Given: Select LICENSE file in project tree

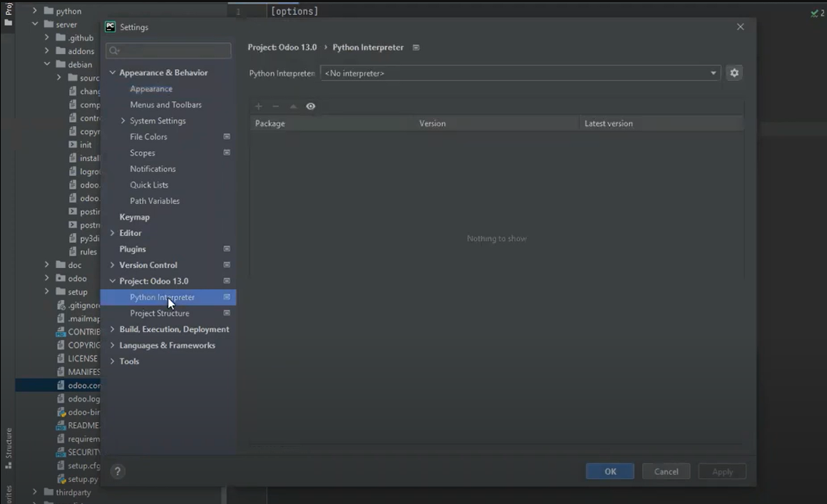Looking at the screenshot, I should 82,359.
